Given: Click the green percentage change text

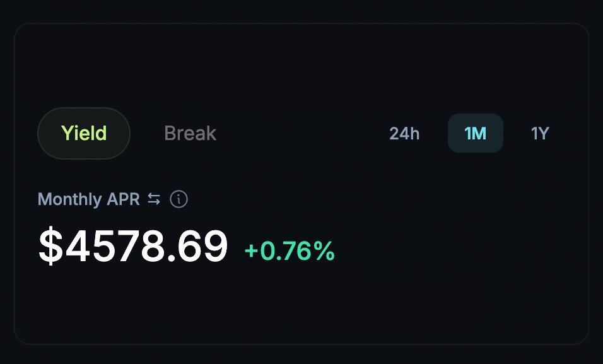Looking at the screenshot, I should tap(290, 250).
